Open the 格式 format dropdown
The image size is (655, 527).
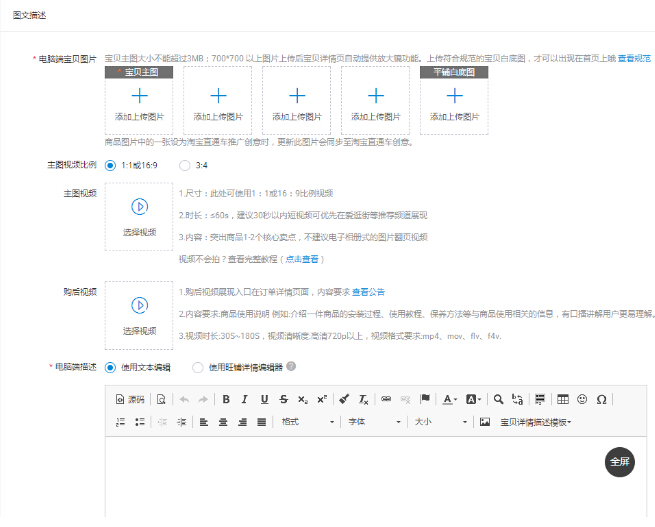click(x=304, y=422)
